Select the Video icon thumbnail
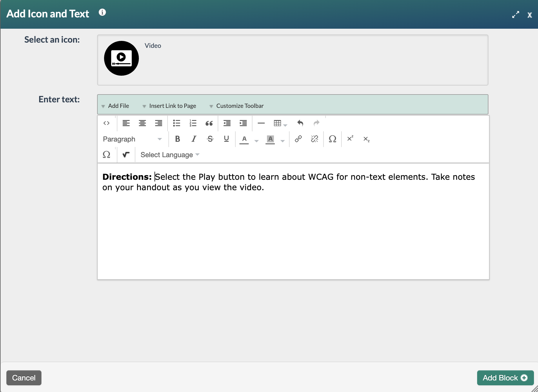This screenshot has width=538, height=392. click(x=121, y=58)
